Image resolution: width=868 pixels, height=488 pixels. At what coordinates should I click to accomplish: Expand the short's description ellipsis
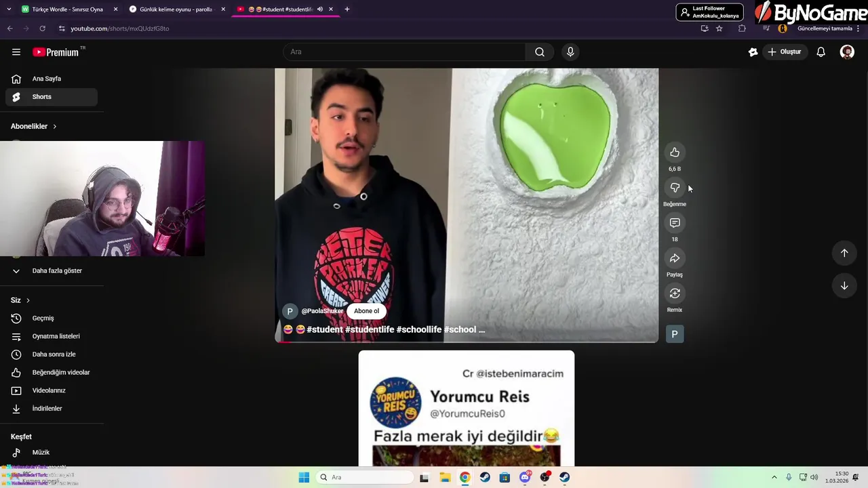[481, 330]
